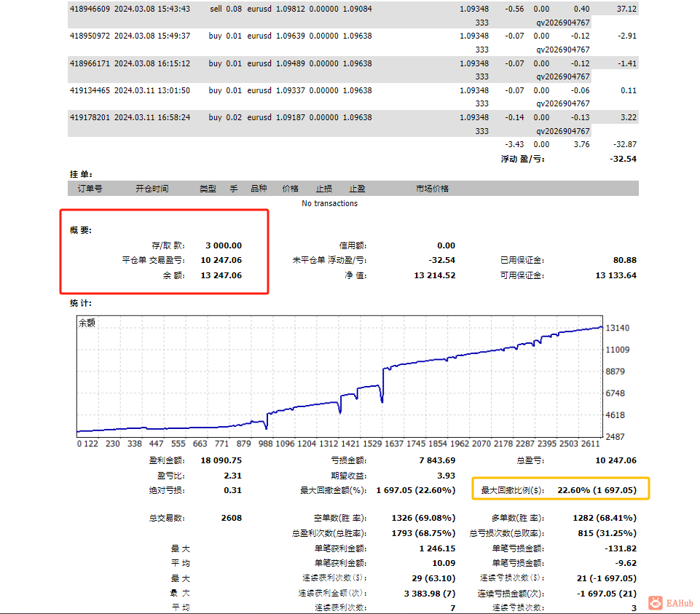Select the buy open price 1.09187
700x614 pixels.
pyautogui.click(x=291, y=117)
